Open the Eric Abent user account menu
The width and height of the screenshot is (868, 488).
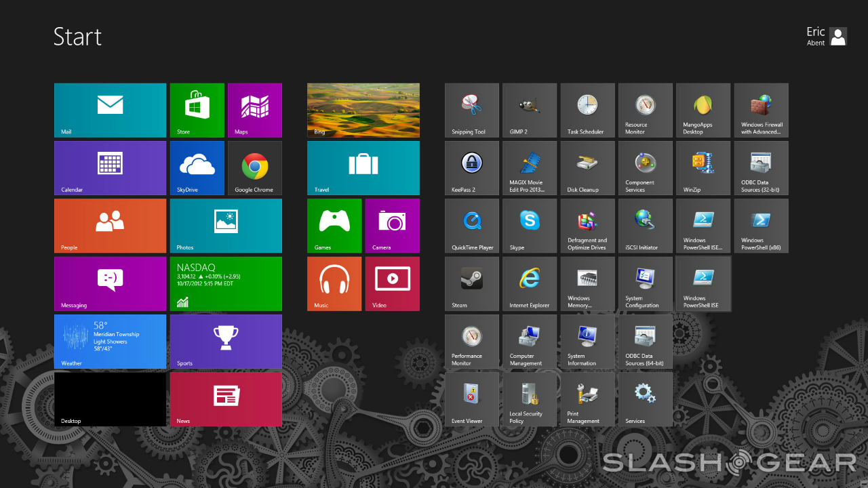click(x=826, y=37)
